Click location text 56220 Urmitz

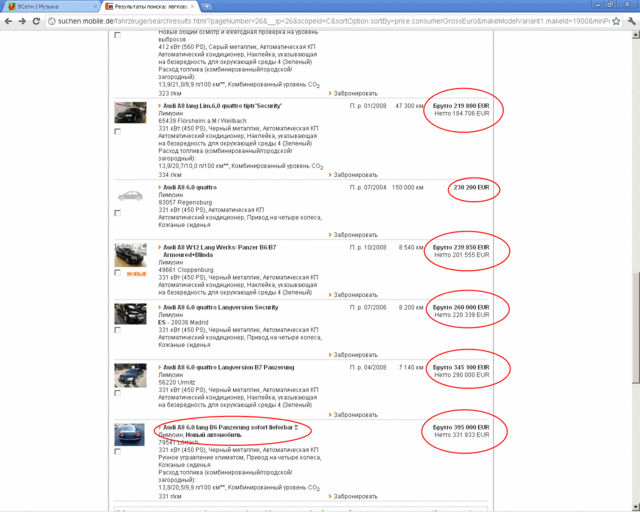177,382
